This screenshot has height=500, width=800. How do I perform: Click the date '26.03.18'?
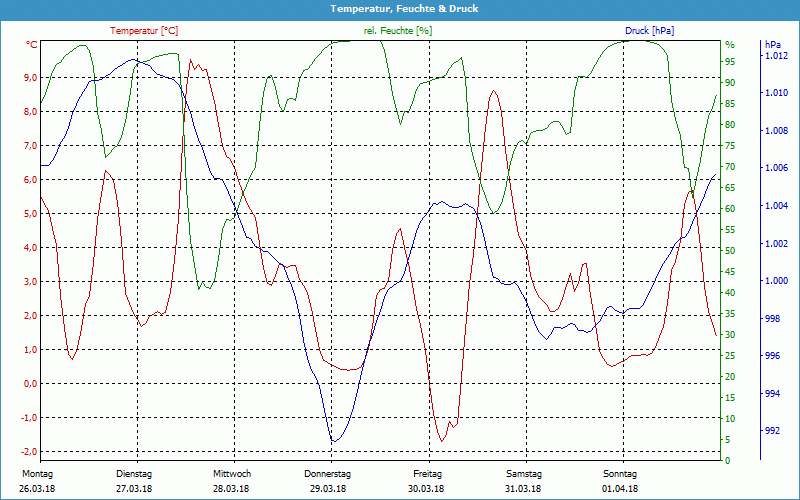coord(37,489)
